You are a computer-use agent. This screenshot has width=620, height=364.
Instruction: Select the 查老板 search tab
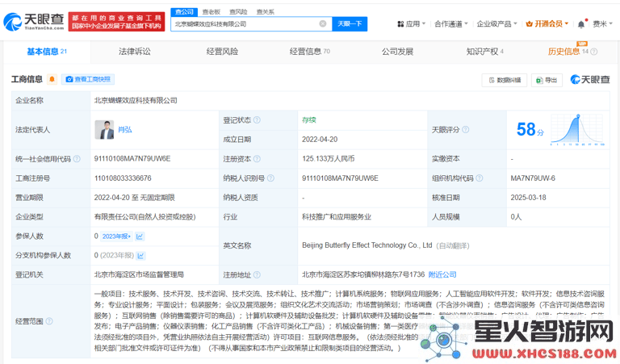[212, 12]
